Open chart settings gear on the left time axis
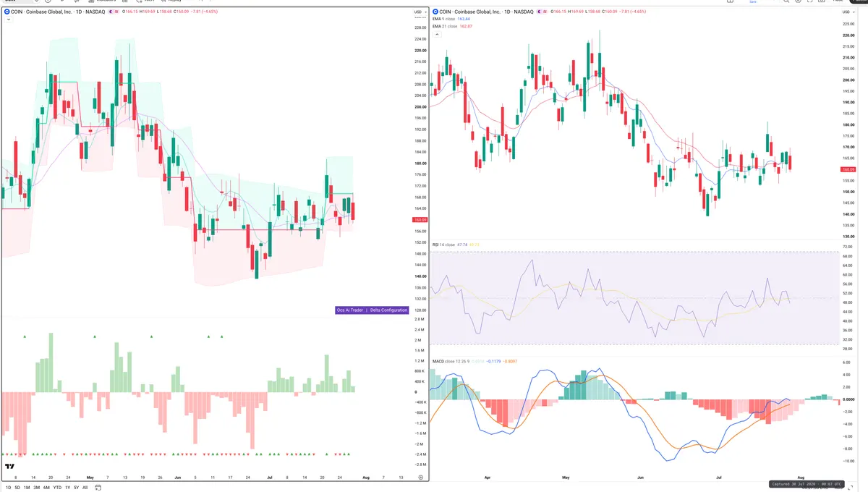 click(420, 478)
